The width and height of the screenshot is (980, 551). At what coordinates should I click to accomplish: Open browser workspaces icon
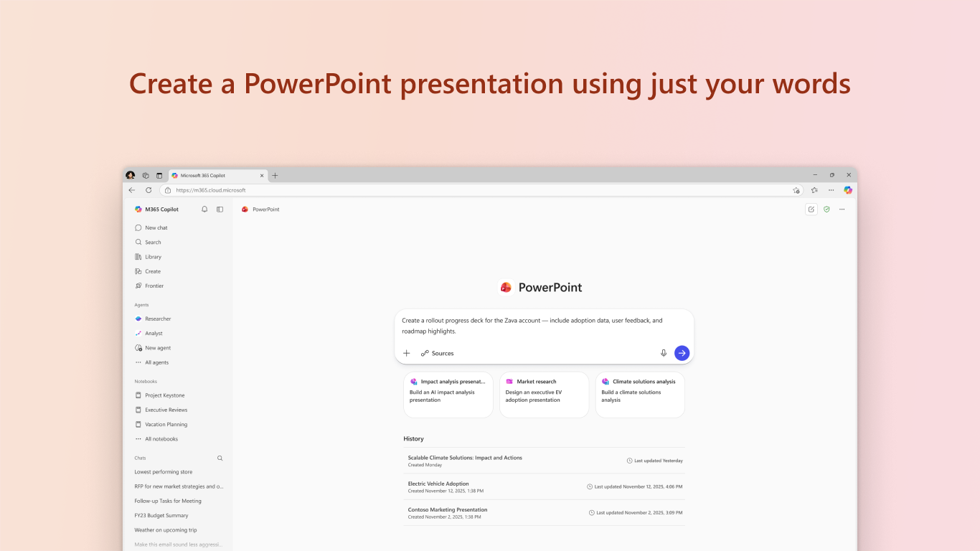coord(146,175)
